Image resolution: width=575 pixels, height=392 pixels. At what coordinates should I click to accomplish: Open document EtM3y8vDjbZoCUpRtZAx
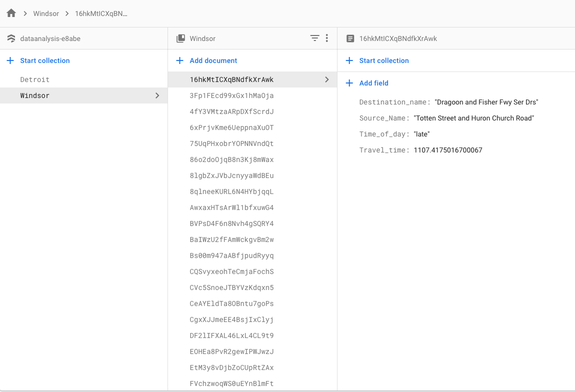tap(231, 367)
